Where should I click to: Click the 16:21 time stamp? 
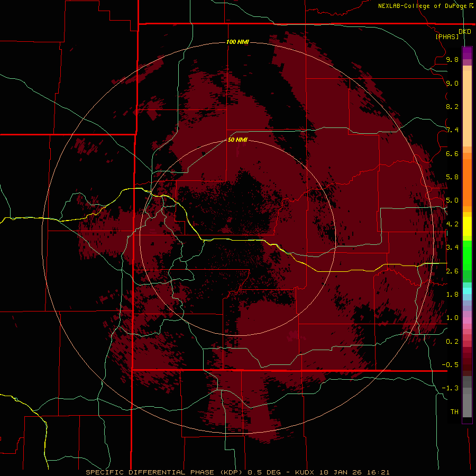(x=378, y=472)
